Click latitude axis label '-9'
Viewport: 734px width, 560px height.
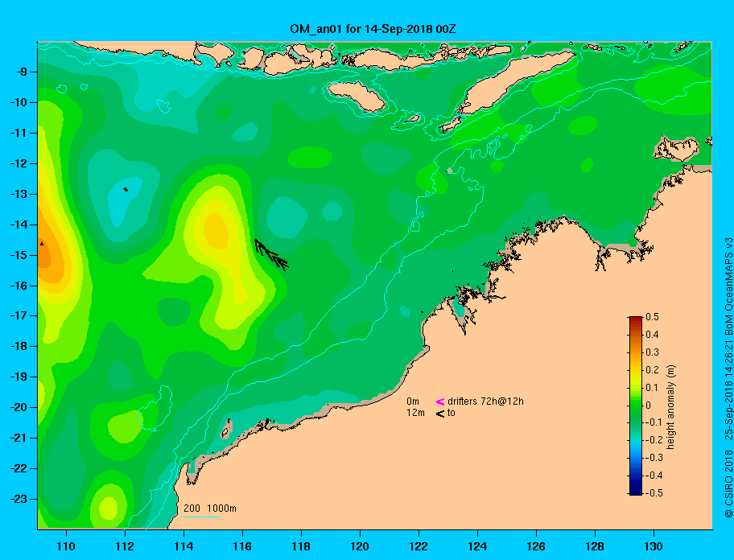21,72
